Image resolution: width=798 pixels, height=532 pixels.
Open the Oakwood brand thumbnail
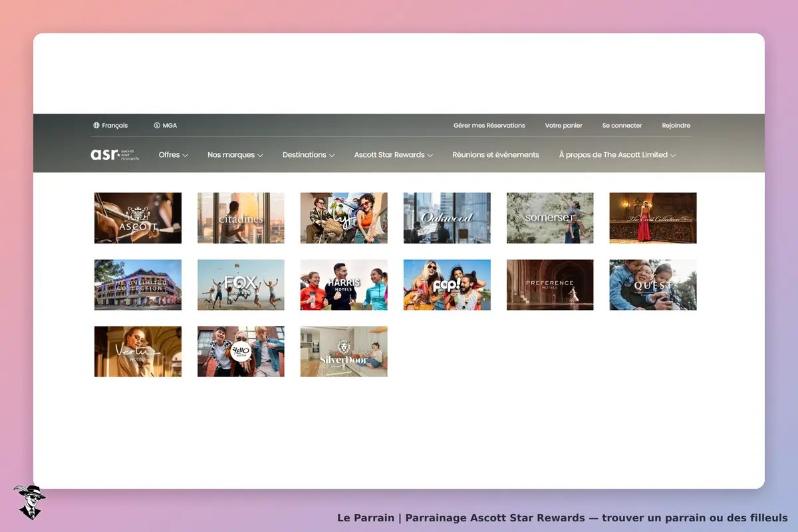coord(447,218)
